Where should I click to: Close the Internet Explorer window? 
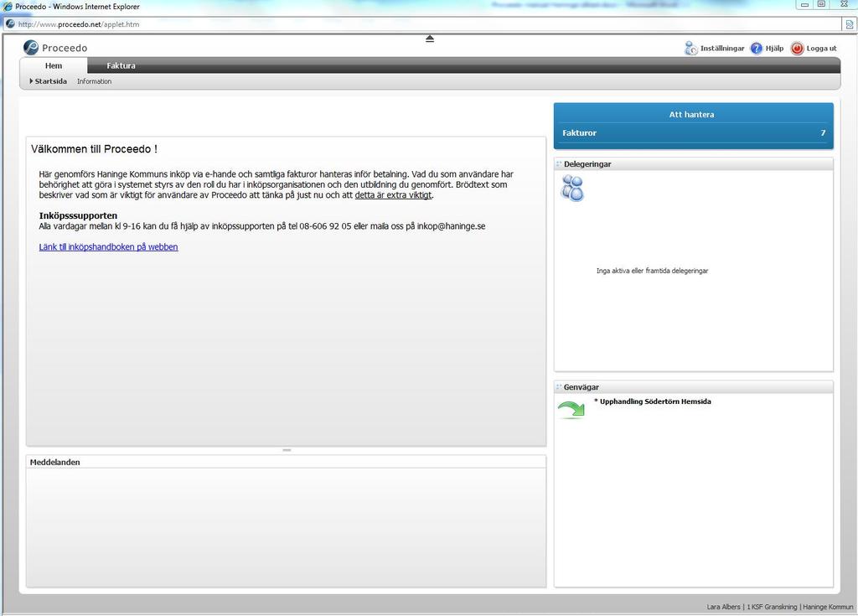[844, 5]
